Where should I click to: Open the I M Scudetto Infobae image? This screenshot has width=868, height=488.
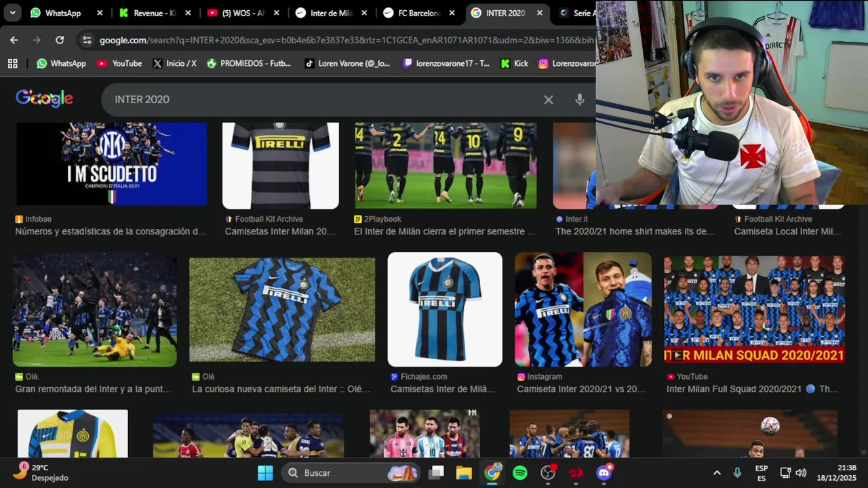(111, 164)
